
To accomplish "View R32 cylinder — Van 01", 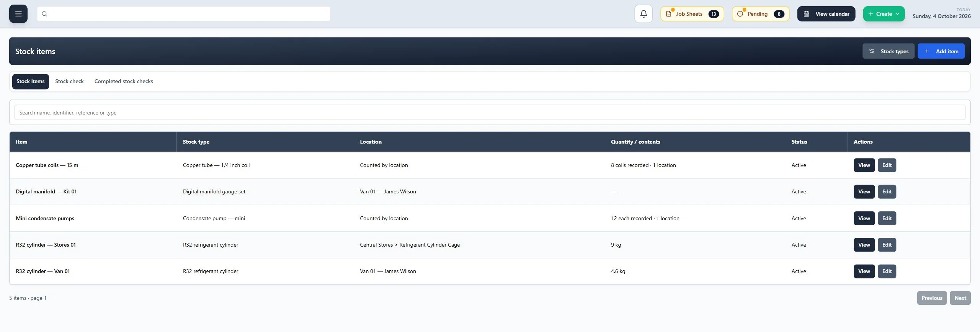I will coord(864,271).
